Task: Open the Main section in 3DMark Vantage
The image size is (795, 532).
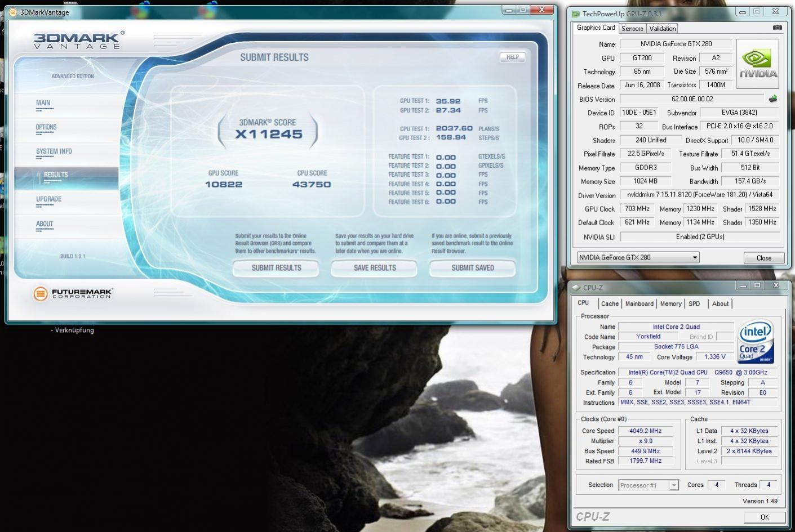Action: [x=43, y=103]
